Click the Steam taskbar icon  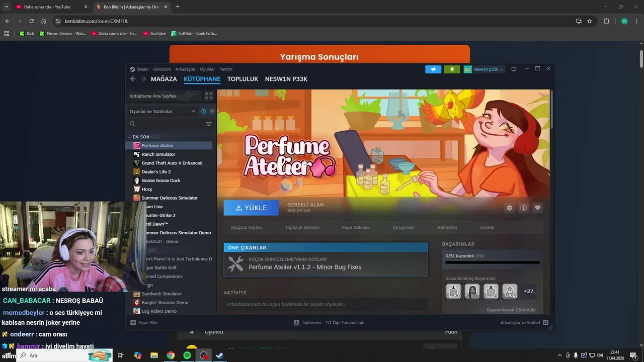pos(220,355)
